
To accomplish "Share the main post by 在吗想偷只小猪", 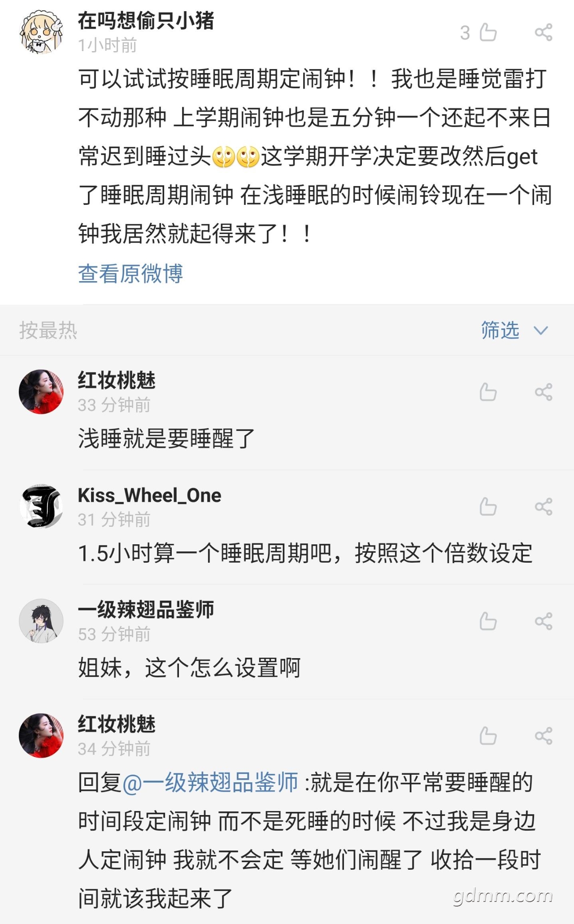I will (x=544, y=32).
